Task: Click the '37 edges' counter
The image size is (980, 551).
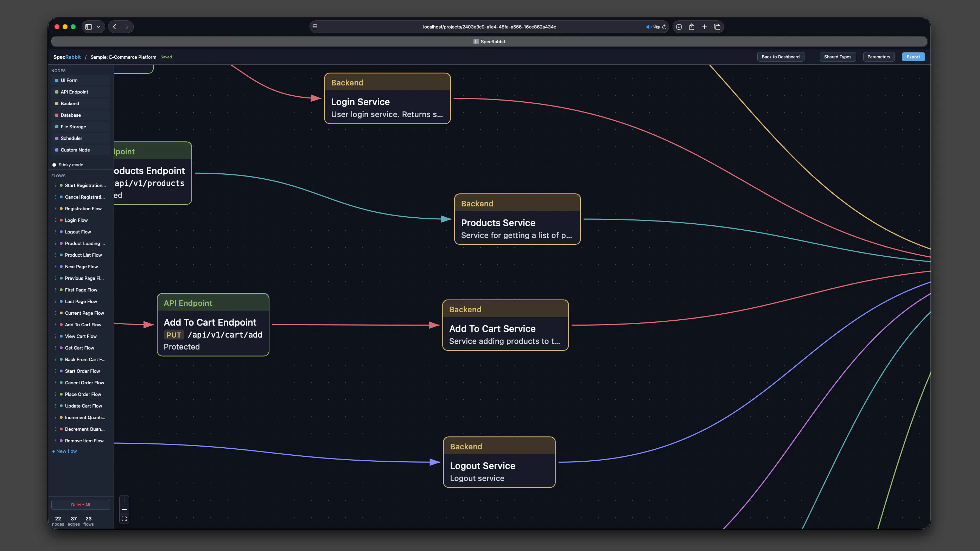Action: (x=74, y=521)
